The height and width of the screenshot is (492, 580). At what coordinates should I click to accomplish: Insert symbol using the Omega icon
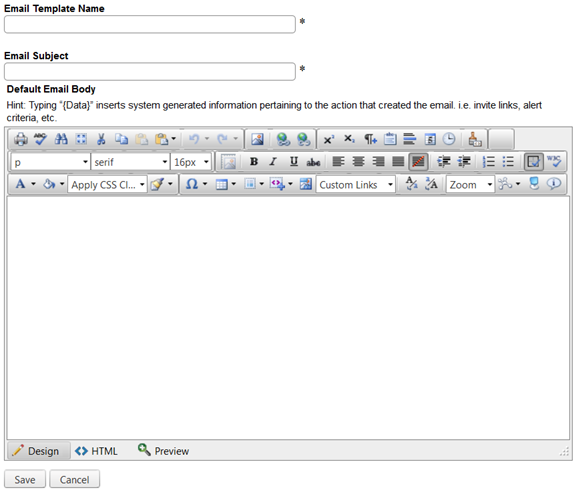(x=192, y=184)
